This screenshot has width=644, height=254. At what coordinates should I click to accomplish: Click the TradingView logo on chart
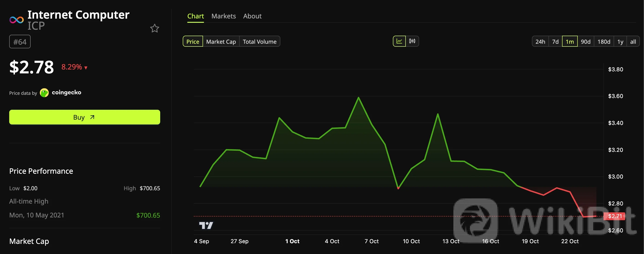point(206,225)
